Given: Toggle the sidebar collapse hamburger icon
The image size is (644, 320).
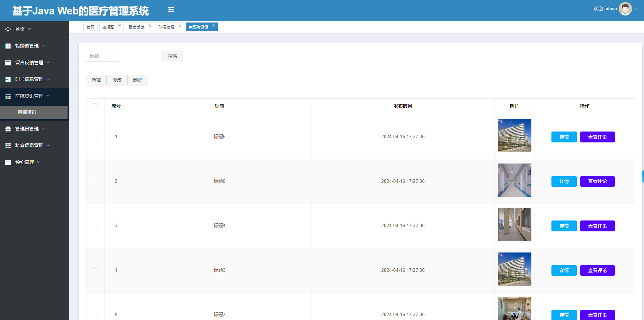Looking at the screenshot, I should [171, 9].
